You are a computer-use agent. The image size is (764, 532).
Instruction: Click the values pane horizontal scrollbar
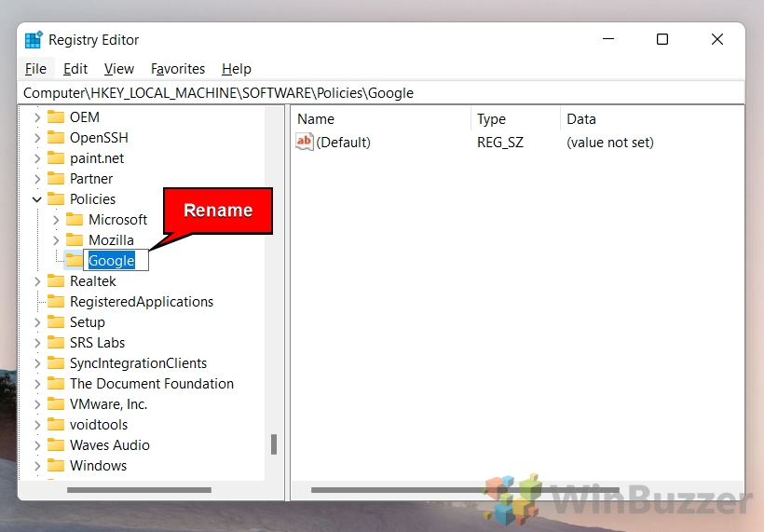[x=465, y=490]
